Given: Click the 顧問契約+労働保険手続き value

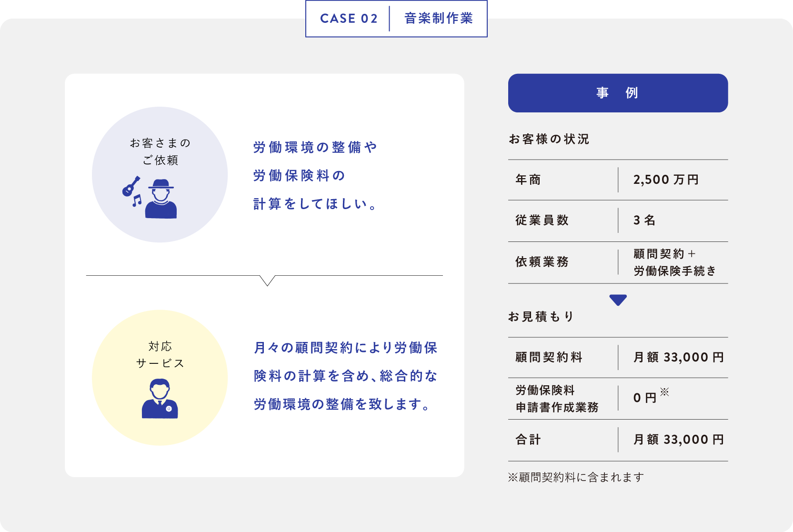Looking at the screenshot, I should (674, 262).
